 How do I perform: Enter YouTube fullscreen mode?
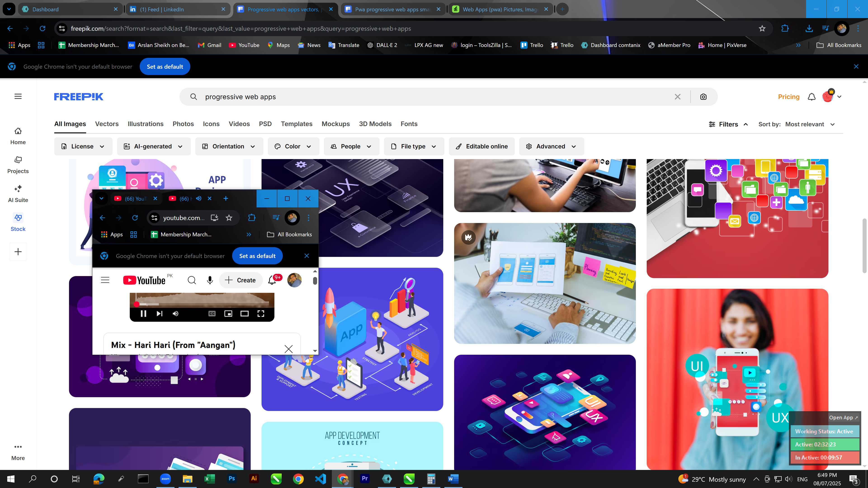(x=261, y=314)
